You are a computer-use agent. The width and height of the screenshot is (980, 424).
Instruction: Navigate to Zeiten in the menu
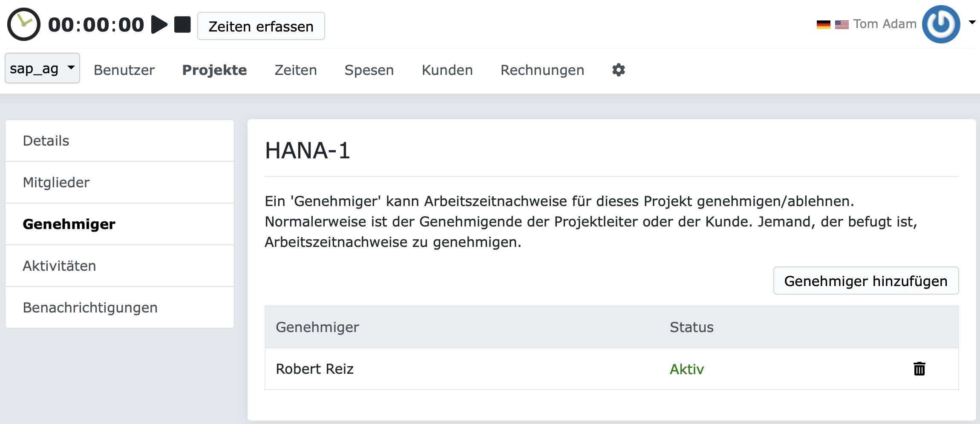tap(296, 70)
